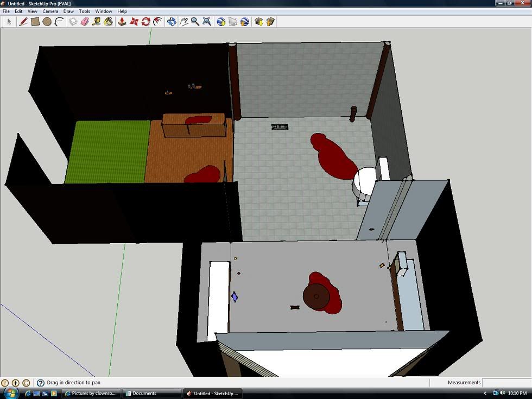The width and height of the screenshot is (532, 399).
Task: Click the Measurements input box
Action: pos(506,382)
